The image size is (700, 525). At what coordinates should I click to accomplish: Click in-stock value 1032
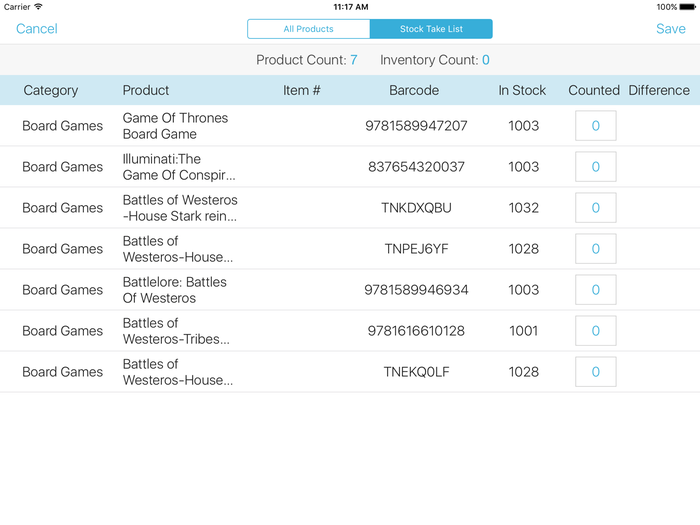524,208
